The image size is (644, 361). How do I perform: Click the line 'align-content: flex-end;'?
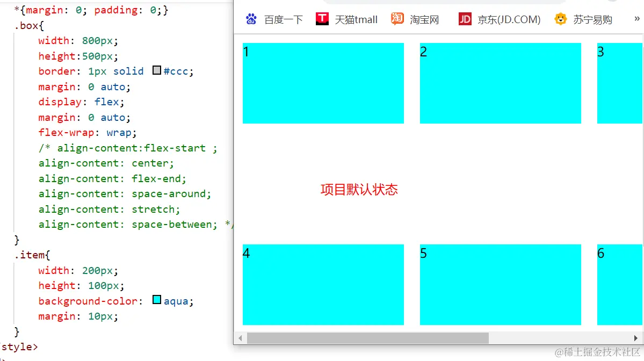point(112,179)
